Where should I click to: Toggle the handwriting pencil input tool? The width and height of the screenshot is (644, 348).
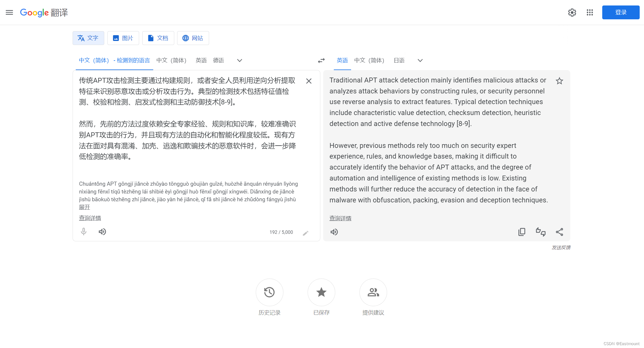(306, 233)
